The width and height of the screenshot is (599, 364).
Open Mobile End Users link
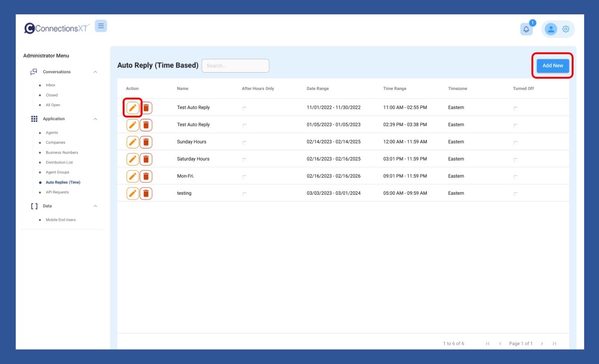[x=61, y=220]
